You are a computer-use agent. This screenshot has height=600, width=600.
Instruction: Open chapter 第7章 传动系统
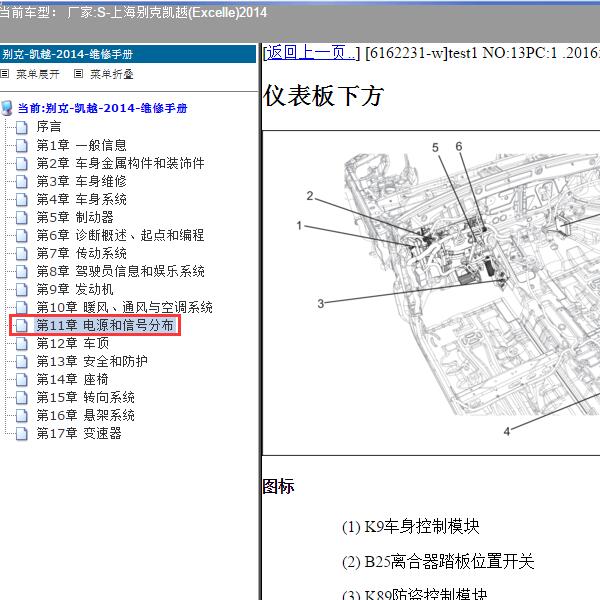coord(82,253)
